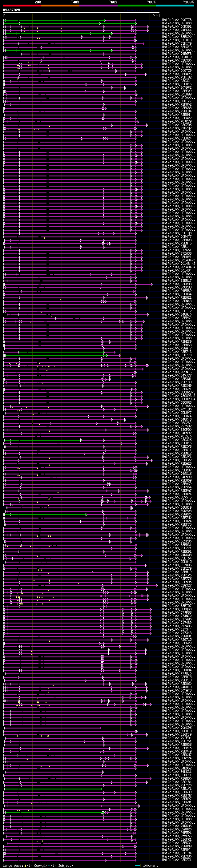Select the UniRef100_A2ENT5 label

177,243
